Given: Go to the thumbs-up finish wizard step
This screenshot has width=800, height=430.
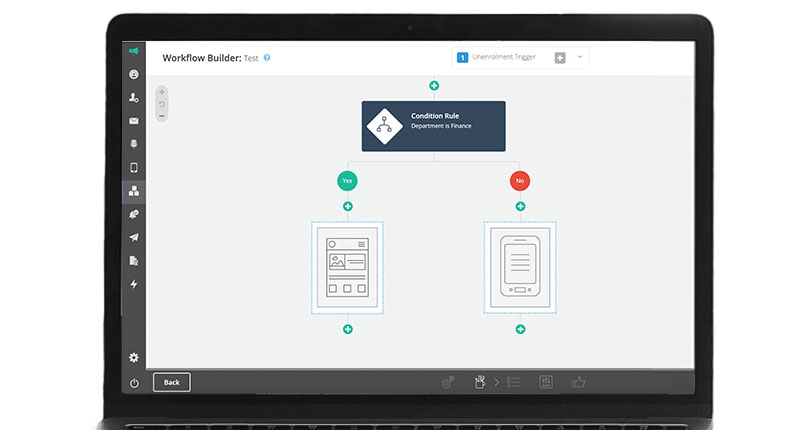Looking at the screenshot, I should pyautogui.click(x=579, y=382).
